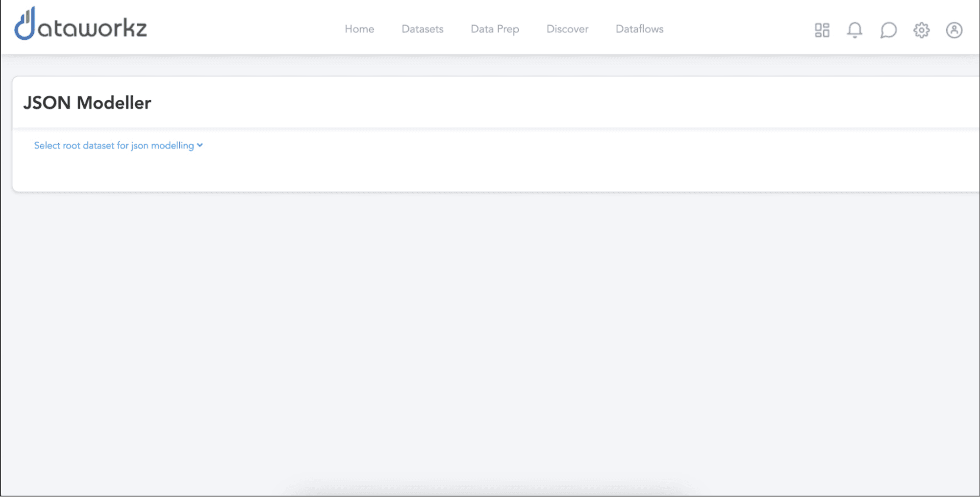This screenshot has width=980, height=497.
Task: Click empty header space between Dataflows and grid icon
Action: [x=735, y=28]
